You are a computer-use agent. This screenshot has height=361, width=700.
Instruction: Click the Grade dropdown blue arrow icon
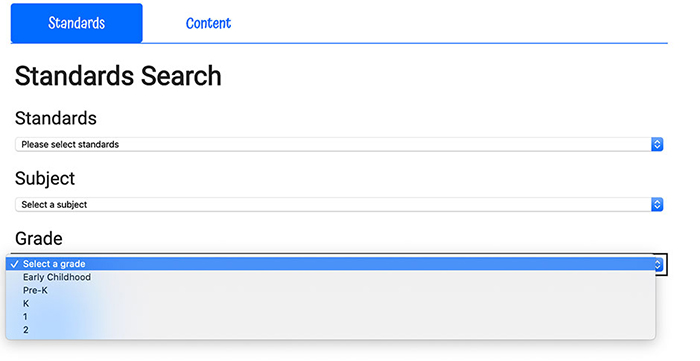(x=658, y=264)
